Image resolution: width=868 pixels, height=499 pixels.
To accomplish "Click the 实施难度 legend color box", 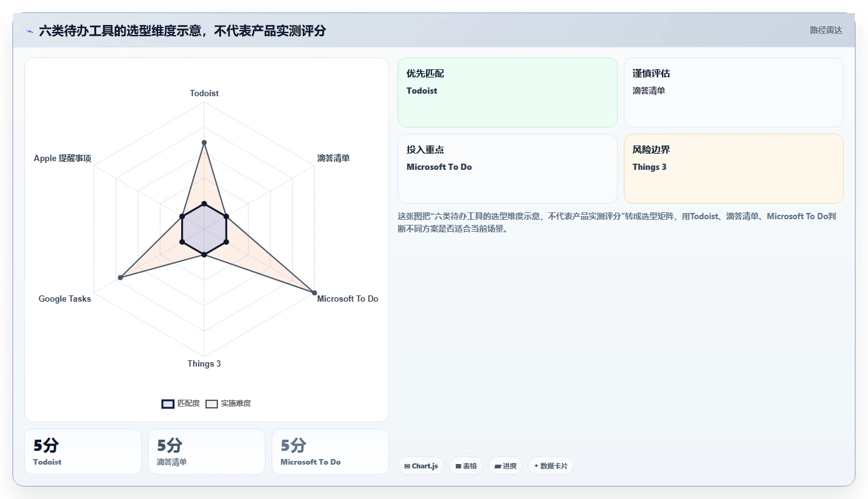I will pos(212,403).
